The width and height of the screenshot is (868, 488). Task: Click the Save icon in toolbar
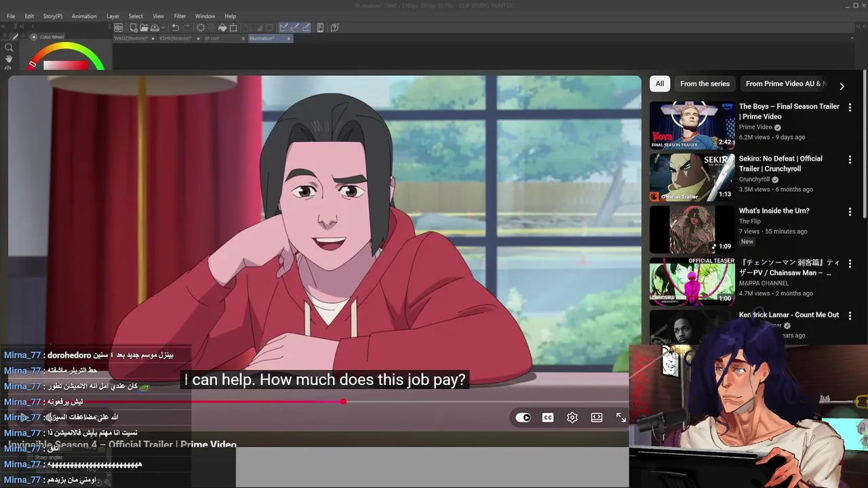pos(155,28)
